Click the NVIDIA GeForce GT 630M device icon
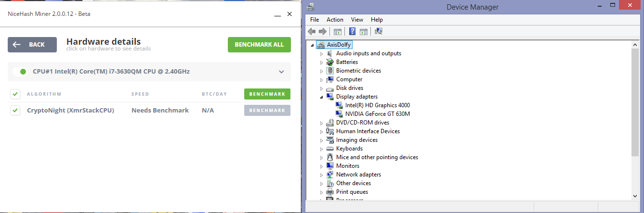The height and width of the screenshot is (213, 644). pos(339,114)
